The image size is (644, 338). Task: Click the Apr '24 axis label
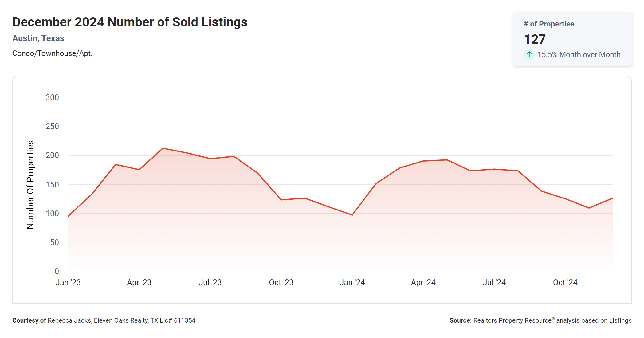[423, 282]
